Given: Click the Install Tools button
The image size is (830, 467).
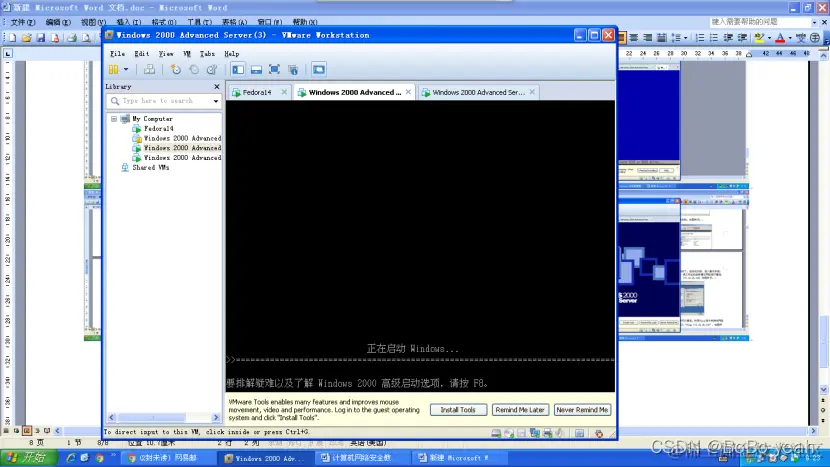Looking at the screenshot, I should [x=458, y=410].
